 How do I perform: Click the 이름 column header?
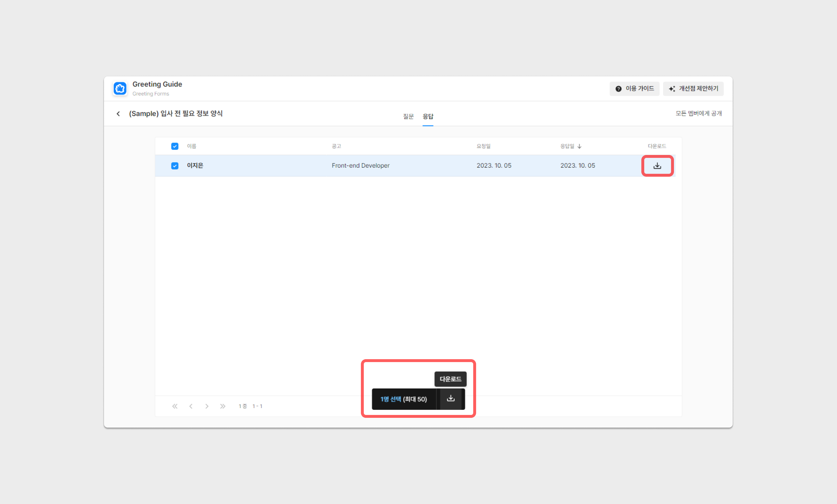tap(191, 146)
